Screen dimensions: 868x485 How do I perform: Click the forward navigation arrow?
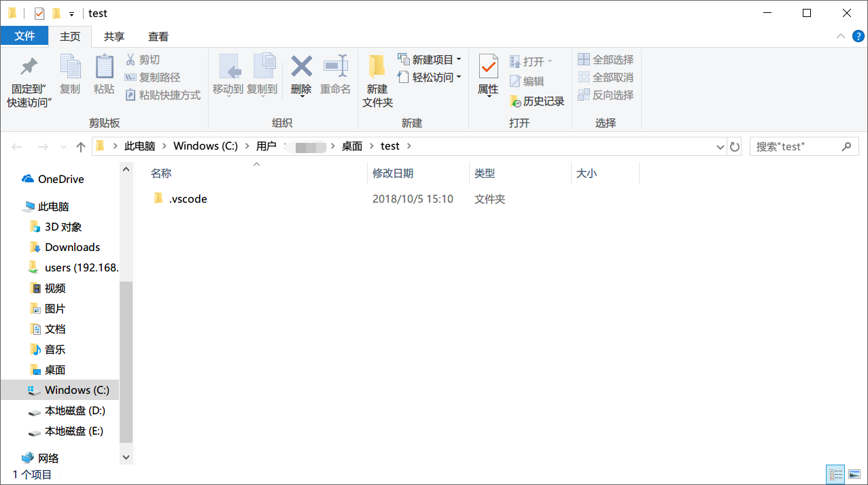pos(42,146)
